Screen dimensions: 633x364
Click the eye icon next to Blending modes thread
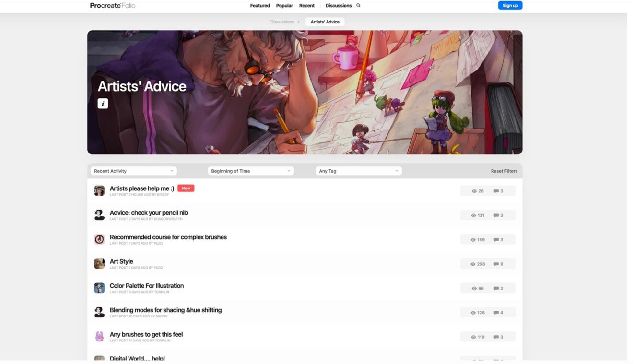pos(473,312)
